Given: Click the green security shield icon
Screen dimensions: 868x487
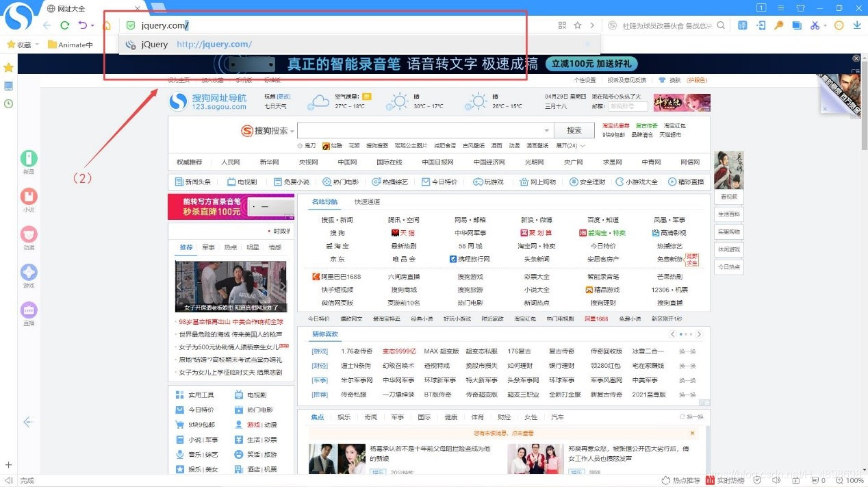Looking at the screenshot, I should click(131, 25).
